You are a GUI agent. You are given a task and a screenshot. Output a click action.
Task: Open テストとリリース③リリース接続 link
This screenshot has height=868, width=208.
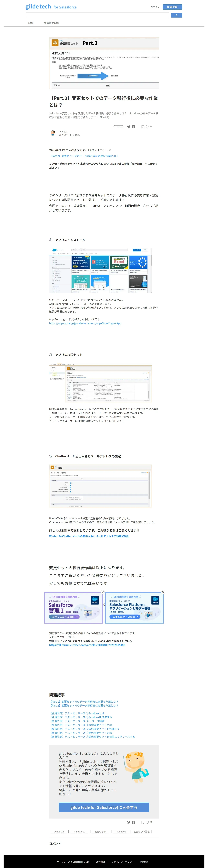coord(77,721)
